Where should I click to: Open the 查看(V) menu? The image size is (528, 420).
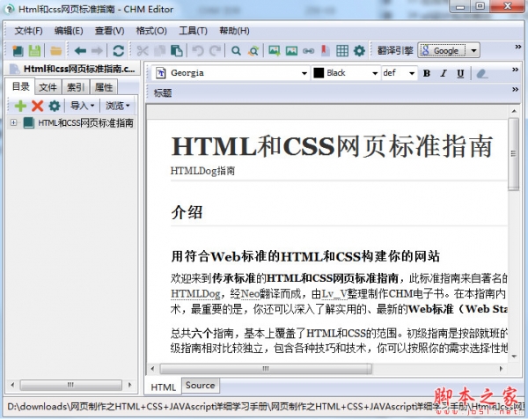point(109,31)
